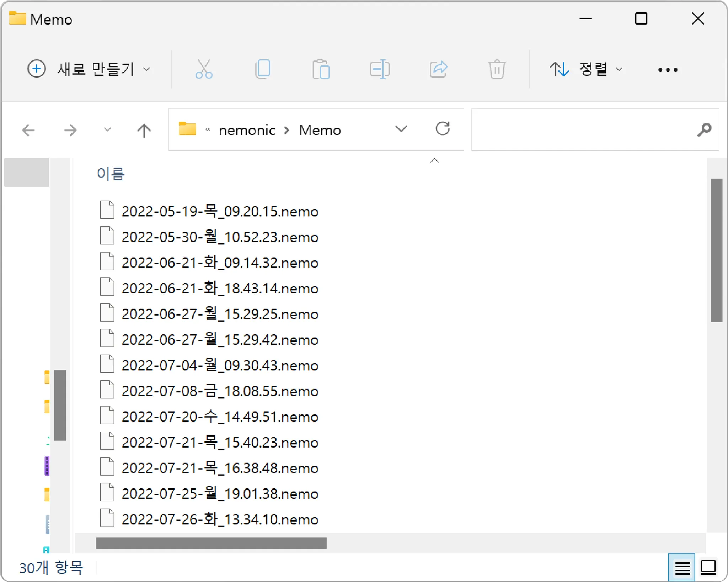
Task: Sort by the 이름 column header
Action: pyautogui.click(x=111, y=174)
